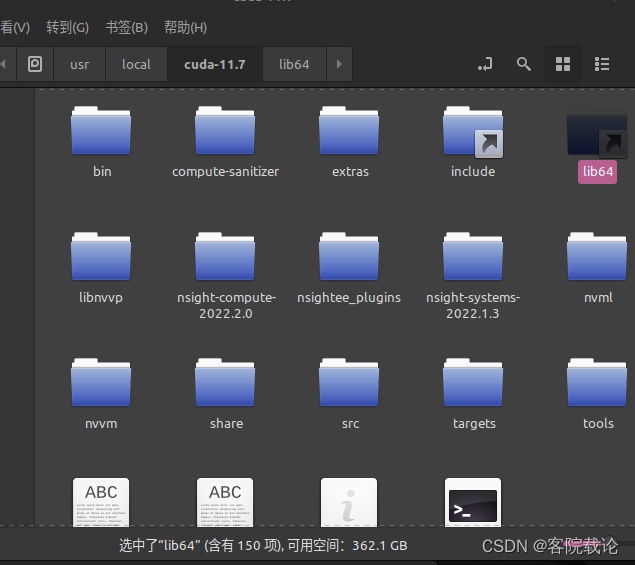The height and width of the screenshot is (565, 635).
Task: Go to usr in path bar
Action: [x=79, y=64]
